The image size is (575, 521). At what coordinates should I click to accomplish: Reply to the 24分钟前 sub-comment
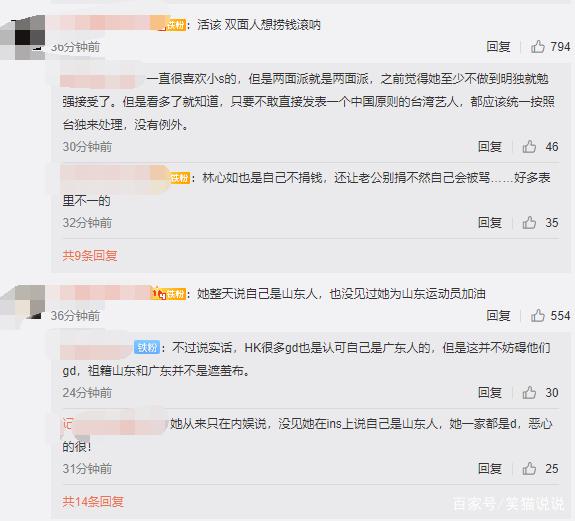pyautogui.click(x=490, y=393)
